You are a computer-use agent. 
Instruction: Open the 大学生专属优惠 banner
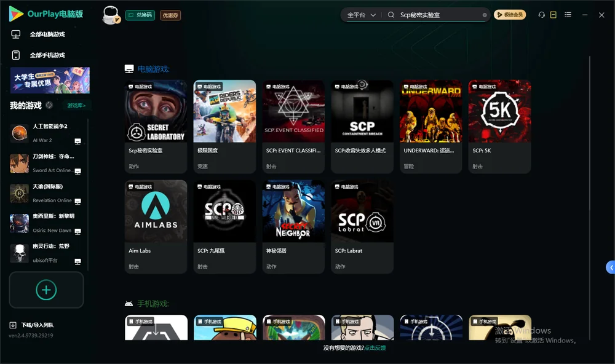[x=50, y=80]
